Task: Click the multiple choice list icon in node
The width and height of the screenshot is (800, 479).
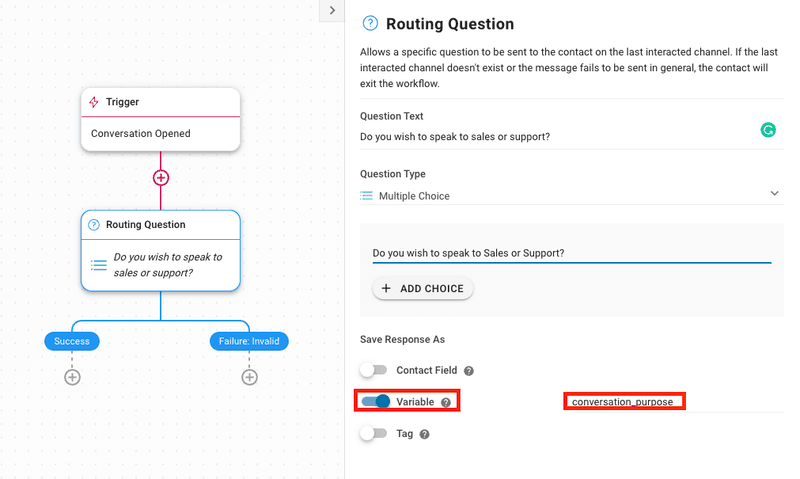Action: tap(98, 265)
